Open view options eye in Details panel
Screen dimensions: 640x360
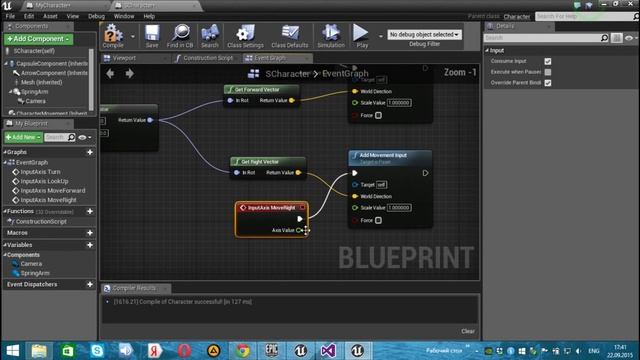[x=631, y=38]
